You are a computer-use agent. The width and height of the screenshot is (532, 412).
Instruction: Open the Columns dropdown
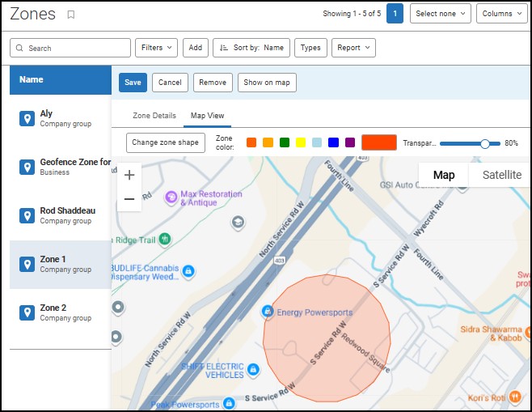pyautogui.click(x=501, y=14)
